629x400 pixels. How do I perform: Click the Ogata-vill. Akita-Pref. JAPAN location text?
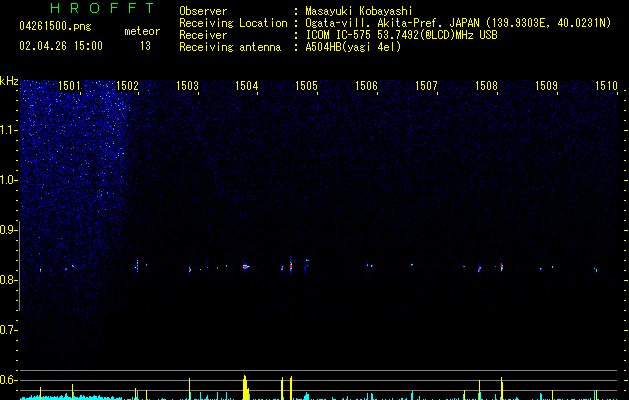[458, 23]
